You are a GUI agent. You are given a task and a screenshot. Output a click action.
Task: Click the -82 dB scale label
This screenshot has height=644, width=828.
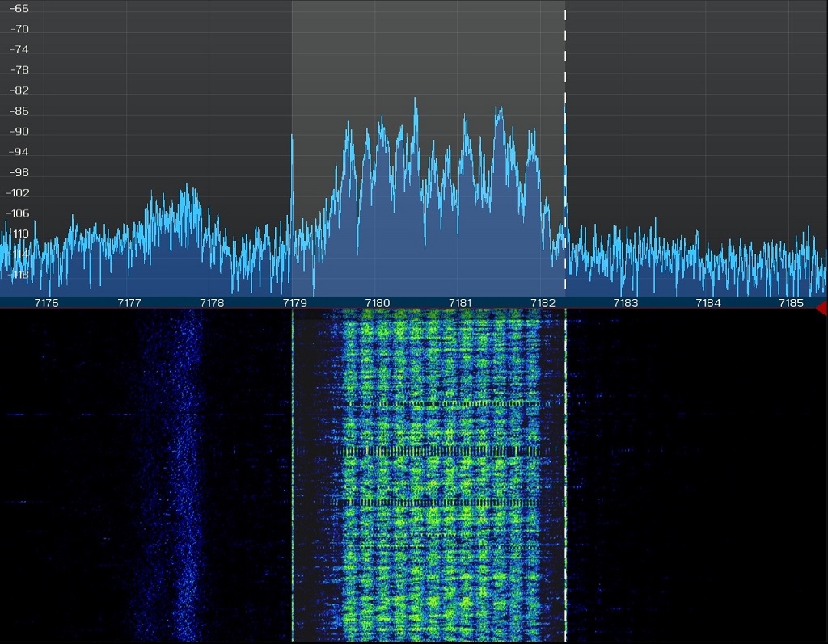[19, 90]
